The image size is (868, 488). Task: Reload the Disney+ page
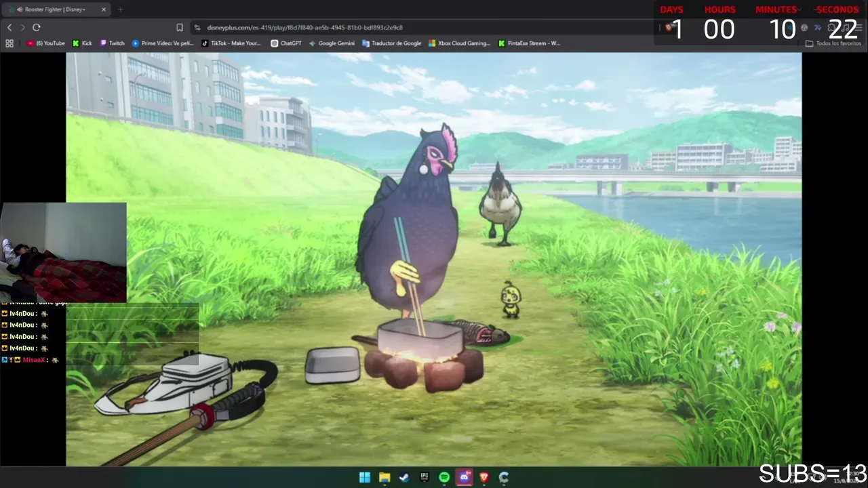[x=37, y=27]
